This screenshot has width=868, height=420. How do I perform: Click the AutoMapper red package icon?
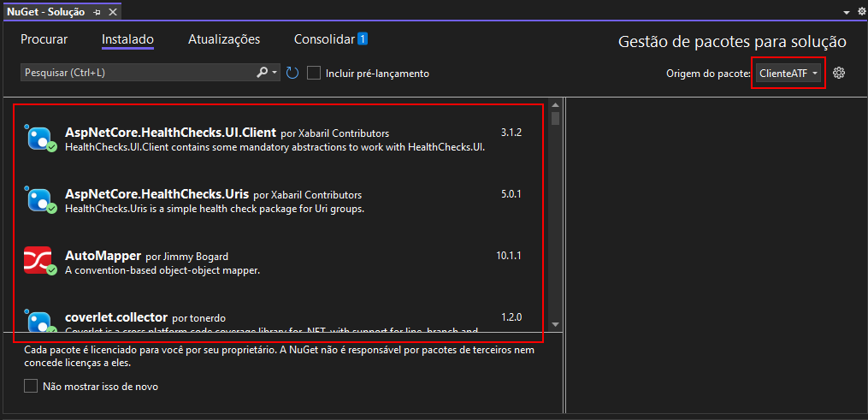38,260
